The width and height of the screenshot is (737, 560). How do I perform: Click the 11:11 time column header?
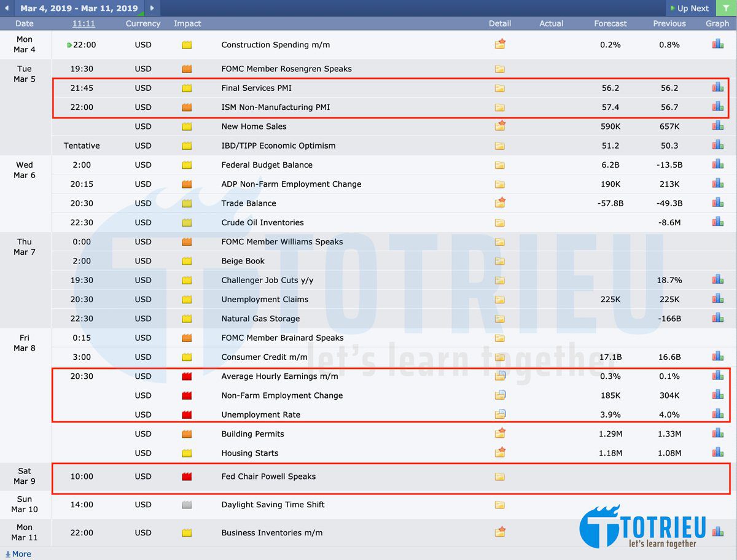pyautogui.click(x=83, y=23)
